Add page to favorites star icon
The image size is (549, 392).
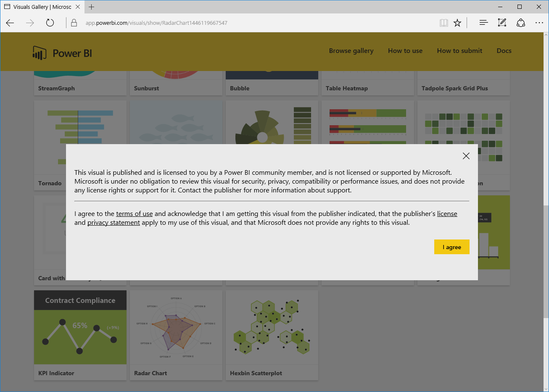click(x=457, y=23)
